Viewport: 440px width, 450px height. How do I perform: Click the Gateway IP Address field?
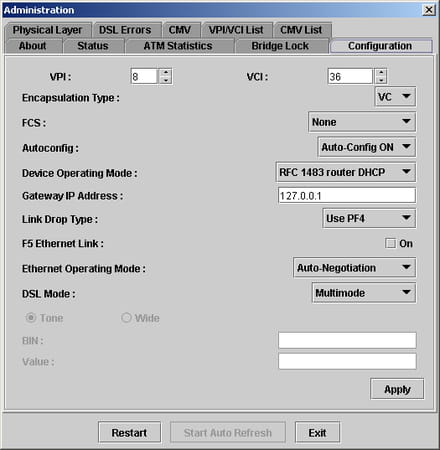tap(347, 195)
